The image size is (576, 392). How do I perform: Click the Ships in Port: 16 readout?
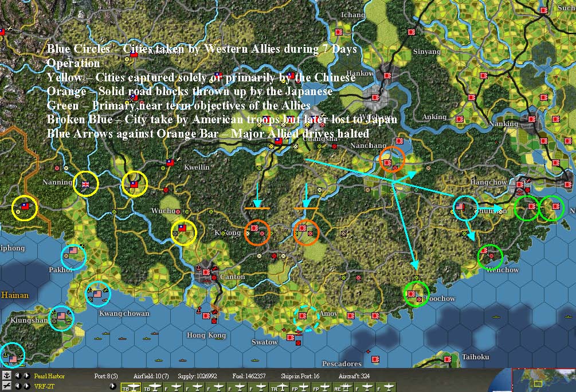300,376
